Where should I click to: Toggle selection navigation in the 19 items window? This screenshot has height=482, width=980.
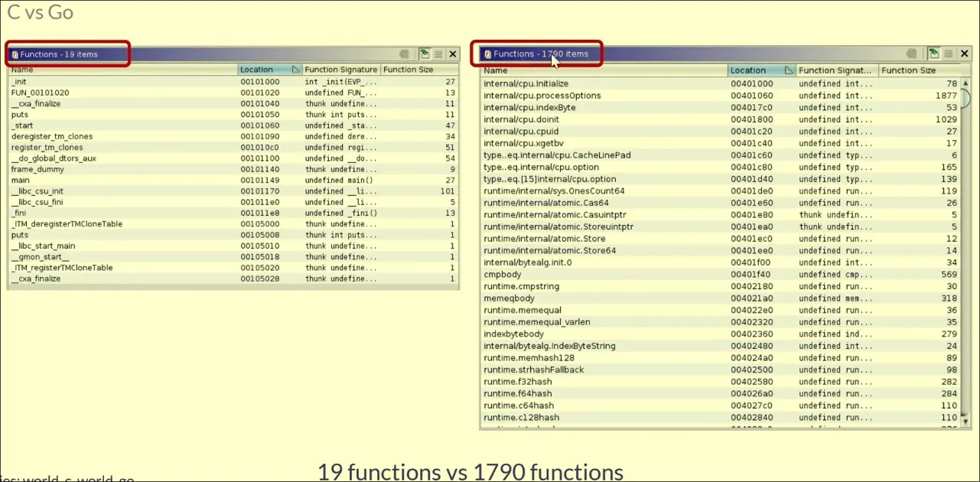[424, 54]
